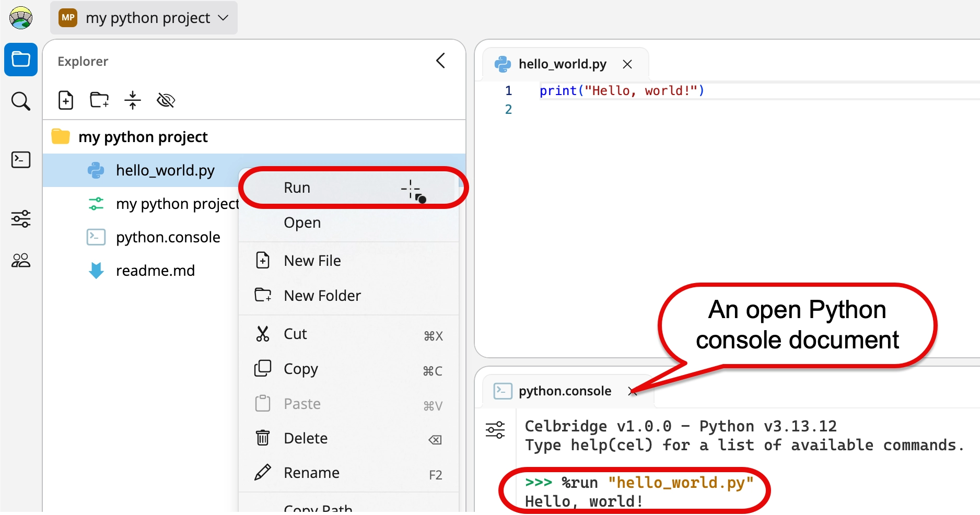Choose Cut in the context menu
Screen dimensions: 980x515
pos(349,334)
